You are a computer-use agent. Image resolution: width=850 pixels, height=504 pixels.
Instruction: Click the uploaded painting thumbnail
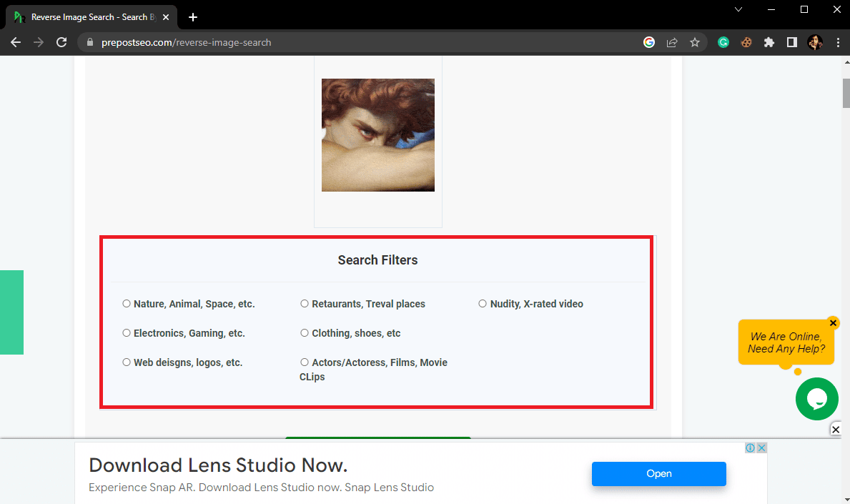point(378,135)
